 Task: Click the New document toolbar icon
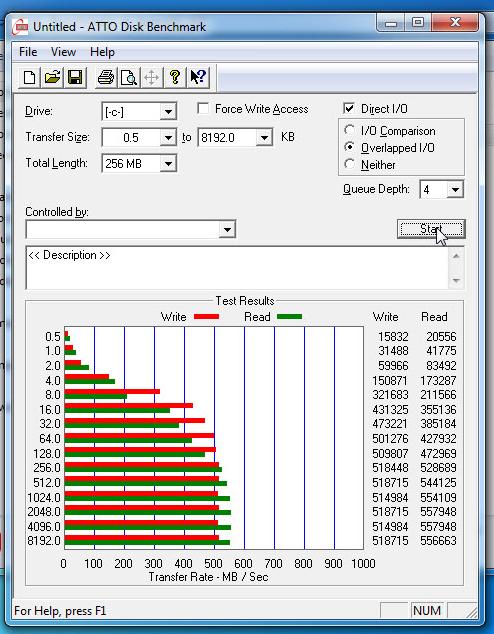tap(30, 77)
